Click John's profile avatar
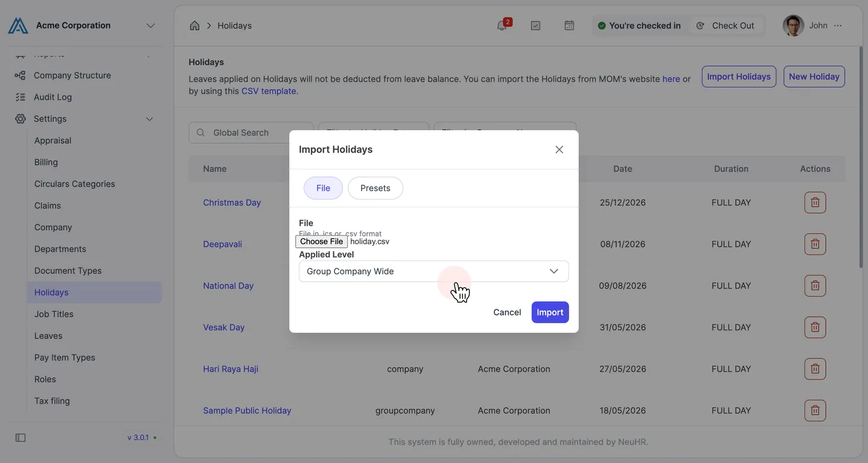The height and width of the screenshot is (463, 868). pos(793,25)
